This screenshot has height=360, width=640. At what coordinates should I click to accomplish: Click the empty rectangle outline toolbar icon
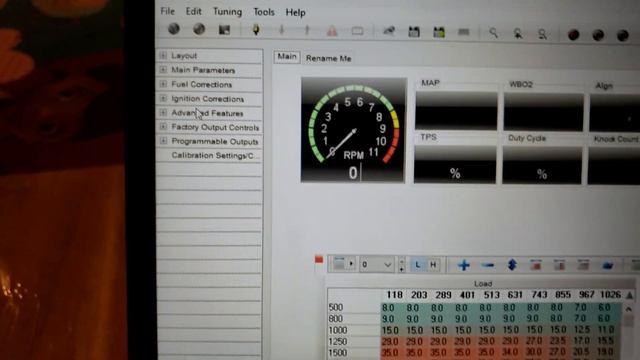click(x=357, y=31)
